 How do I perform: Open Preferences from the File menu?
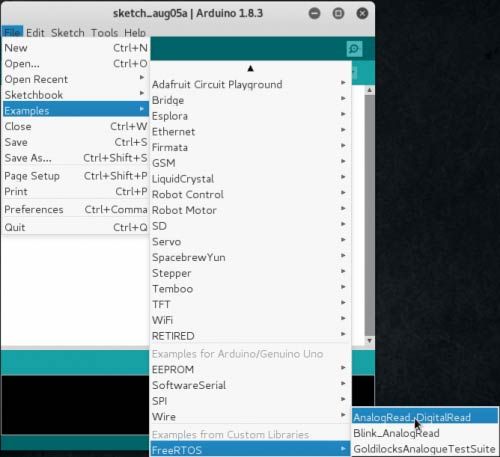[x=76, y=209]
